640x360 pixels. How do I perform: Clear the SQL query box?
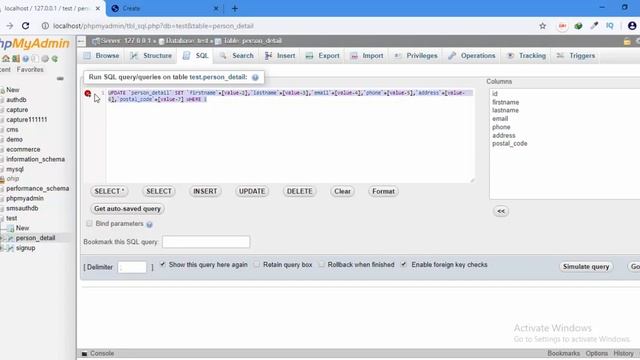(342, 191)
